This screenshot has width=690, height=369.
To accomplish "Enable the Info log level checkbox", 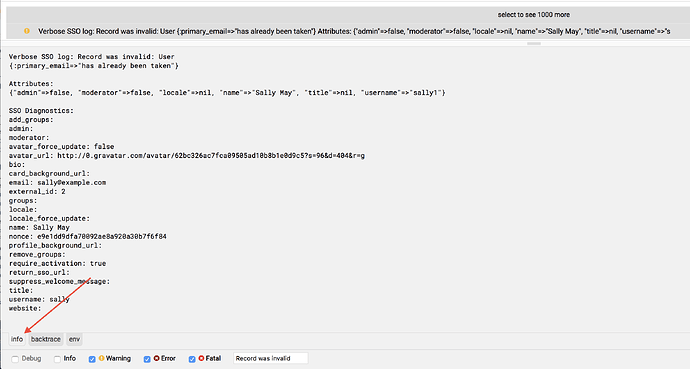I will 57,359.
